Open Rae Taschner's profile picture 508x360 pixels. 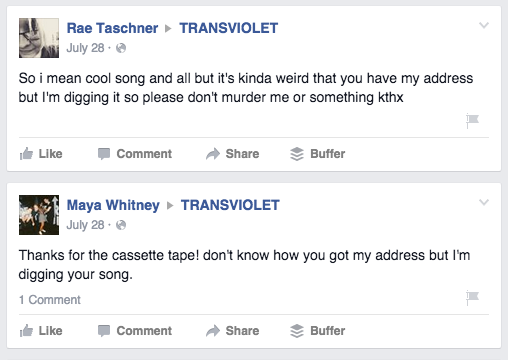coord(39,38)
